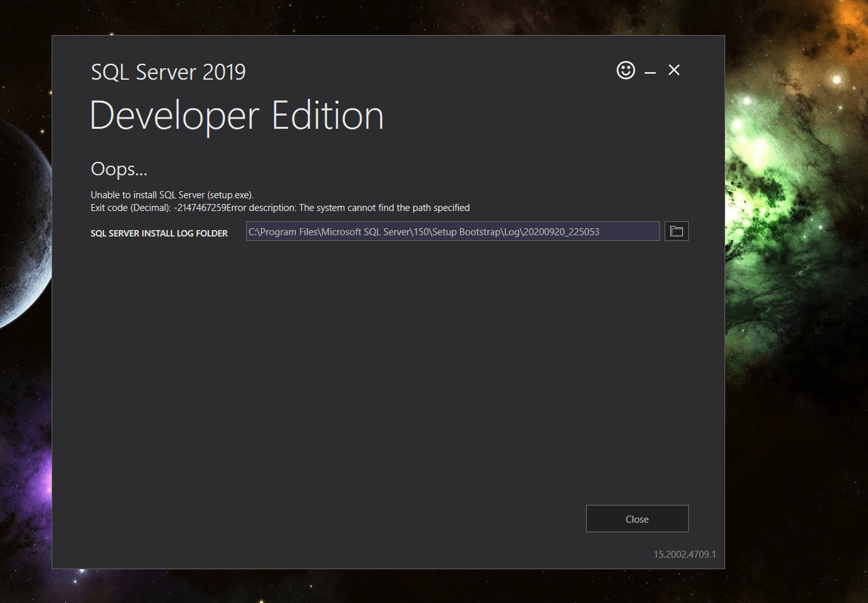Click "Unable to install SQL Server (setup.exe)." text
868x603 pixels.
[172, 195]
